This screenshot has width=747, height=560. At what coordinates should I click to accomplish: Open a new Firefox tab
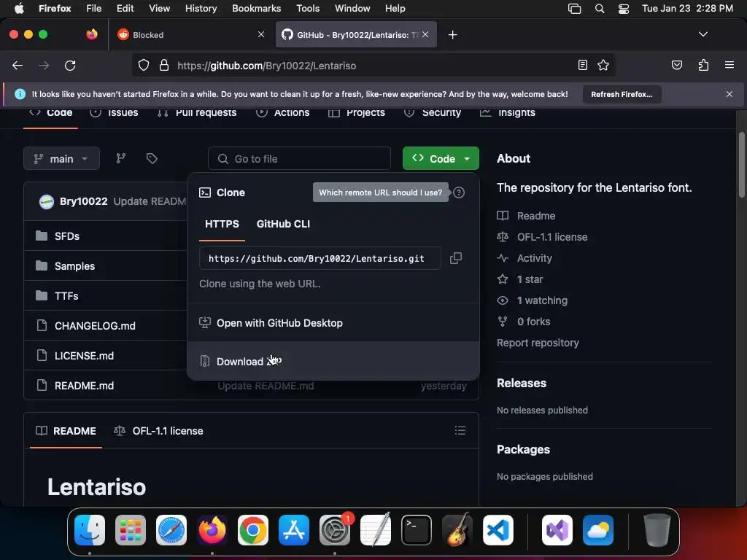coord(452,35)
